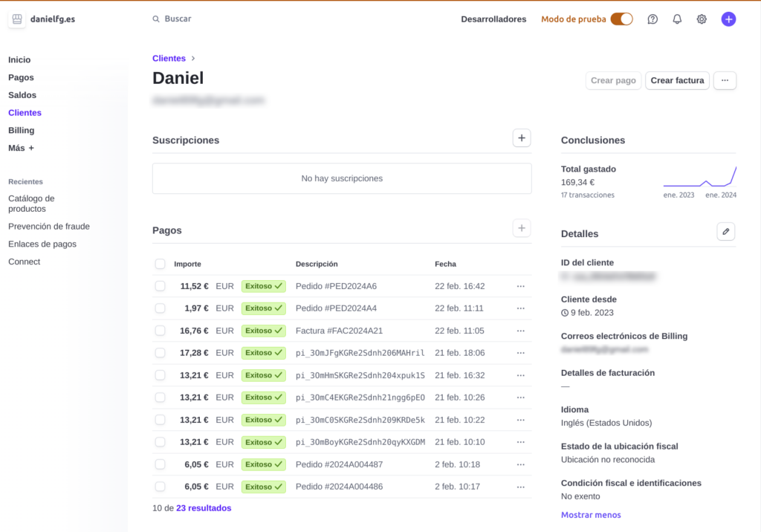Open Billing in the sidebar
Image resolution: width=761 pixels, height=532 pixels.
tap(21, 130)
